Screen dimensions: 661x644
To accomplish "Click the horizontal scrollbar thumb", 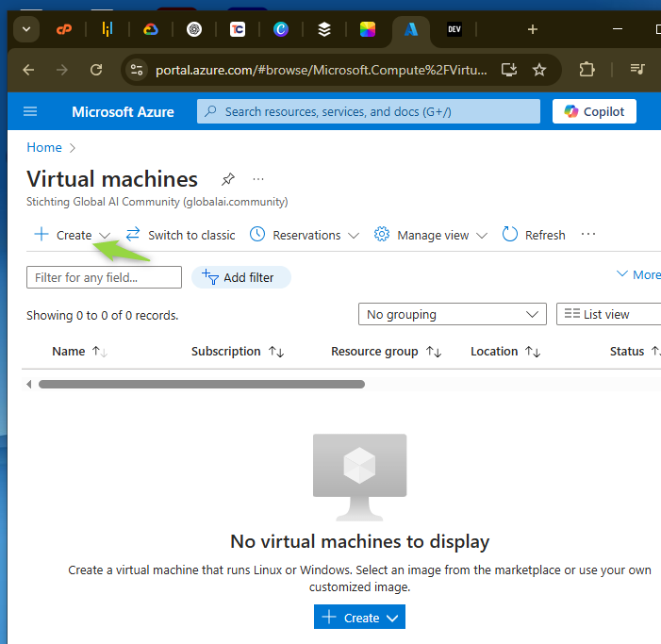I will click(202, 385).
